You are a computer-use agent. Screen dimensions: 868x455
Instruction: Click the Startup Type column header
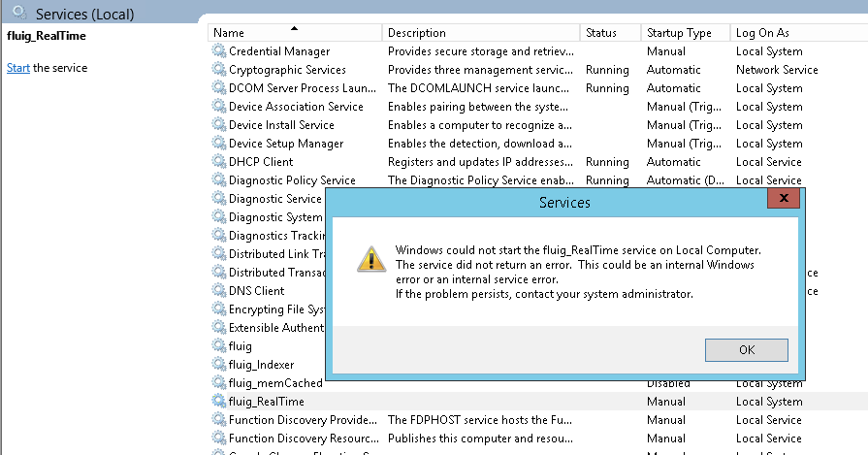(x=686, y=33)
